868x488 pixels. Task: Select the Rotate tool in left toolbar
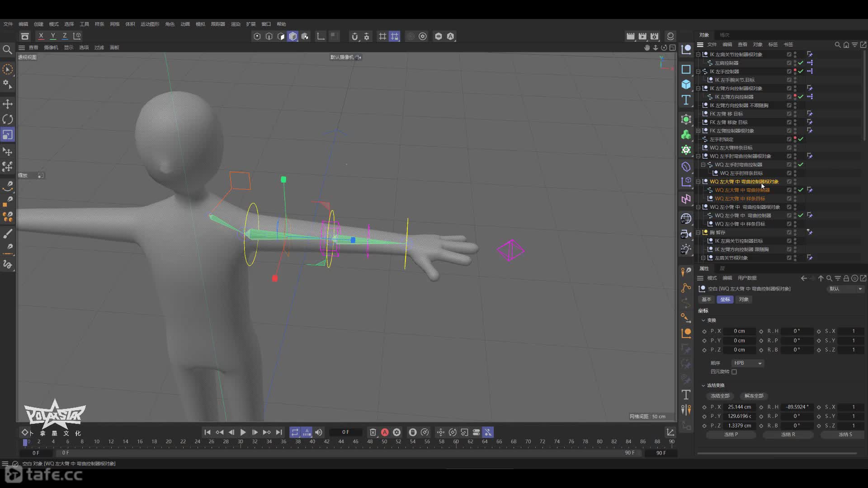point(8,119)
